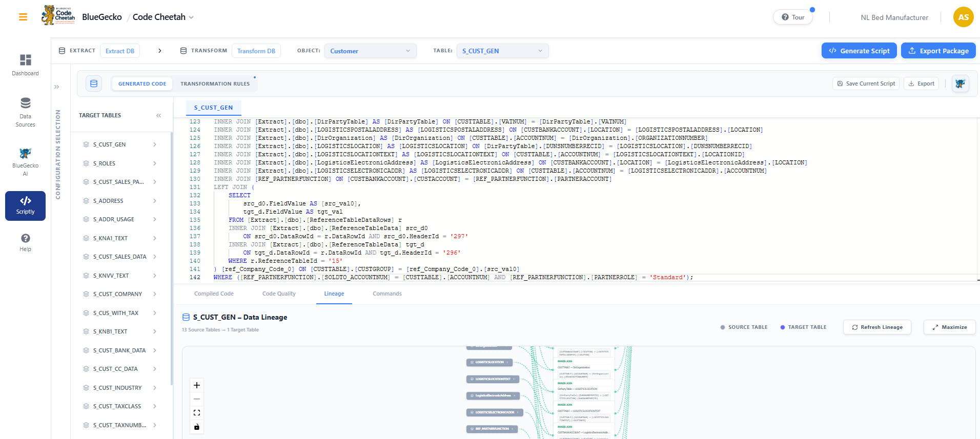Click the AS user avatar
This screenshot has width=980, height=439.
coord(963,17)
